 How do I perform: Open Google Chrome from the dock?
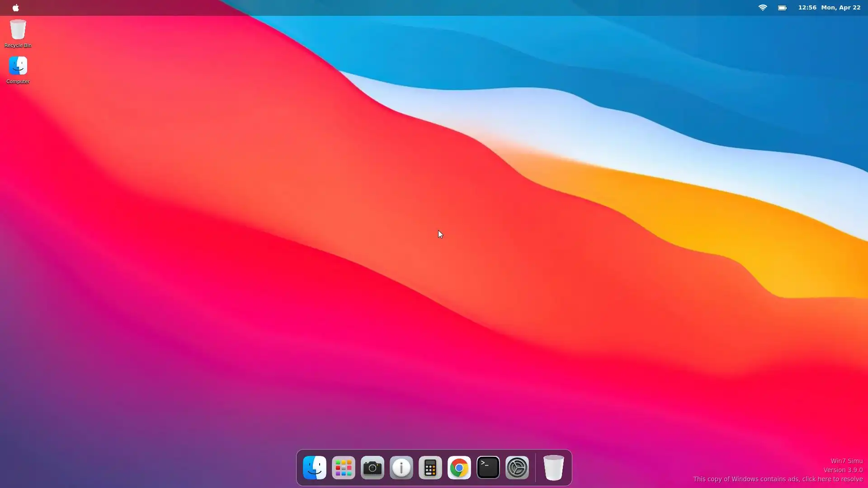[459, 468]
